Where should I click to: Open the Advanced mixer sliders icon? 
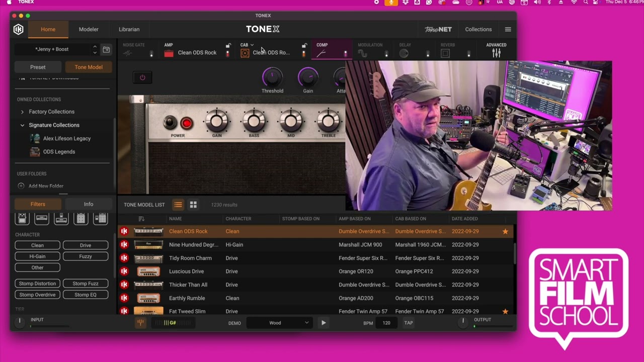coord(496,53)
